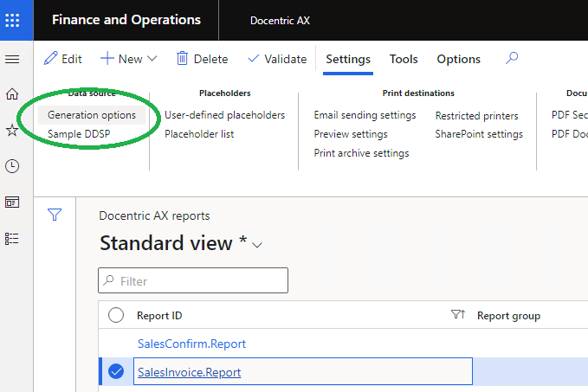Open the app launcher waffle icon
The width and height of the screenshot is (588, 392).
(12, 20)
